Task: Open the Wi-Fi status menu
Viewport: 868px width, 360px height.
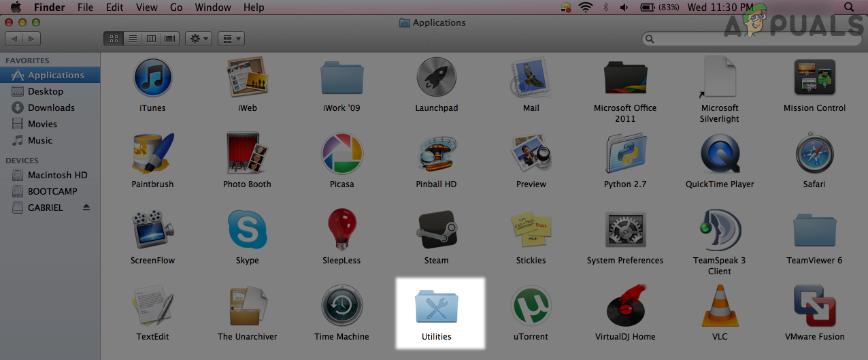Action: point(586,7)
